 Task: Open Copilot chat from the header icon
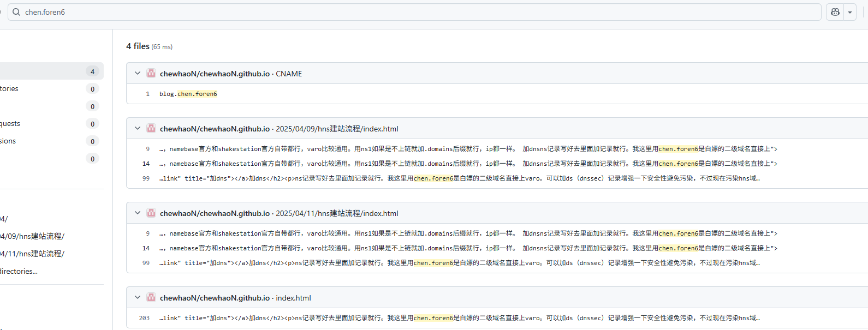pyautogui.click(x=835, y=12)
